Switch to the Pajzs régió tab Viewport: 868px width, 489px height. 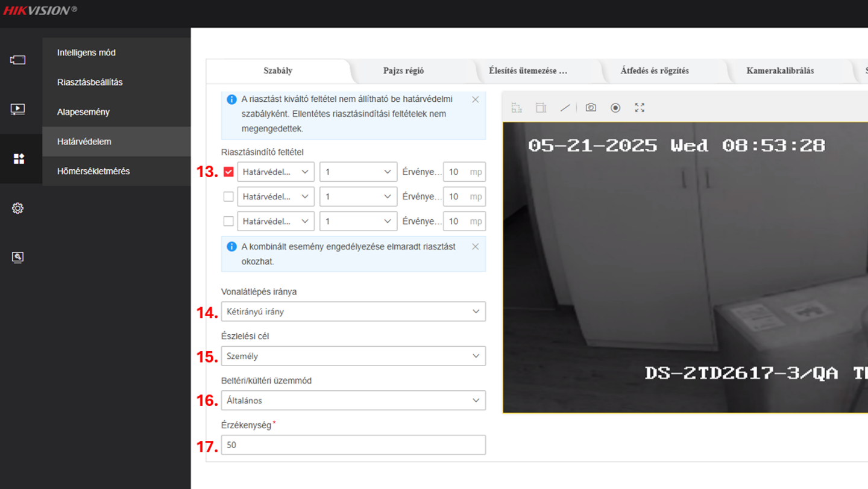pyautogui.click(x=403, y=70)
